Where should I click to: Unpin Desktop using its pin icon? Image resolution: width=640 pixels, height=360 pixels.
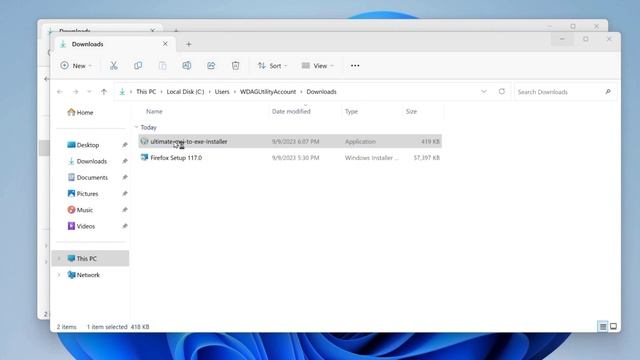[124, 145]
